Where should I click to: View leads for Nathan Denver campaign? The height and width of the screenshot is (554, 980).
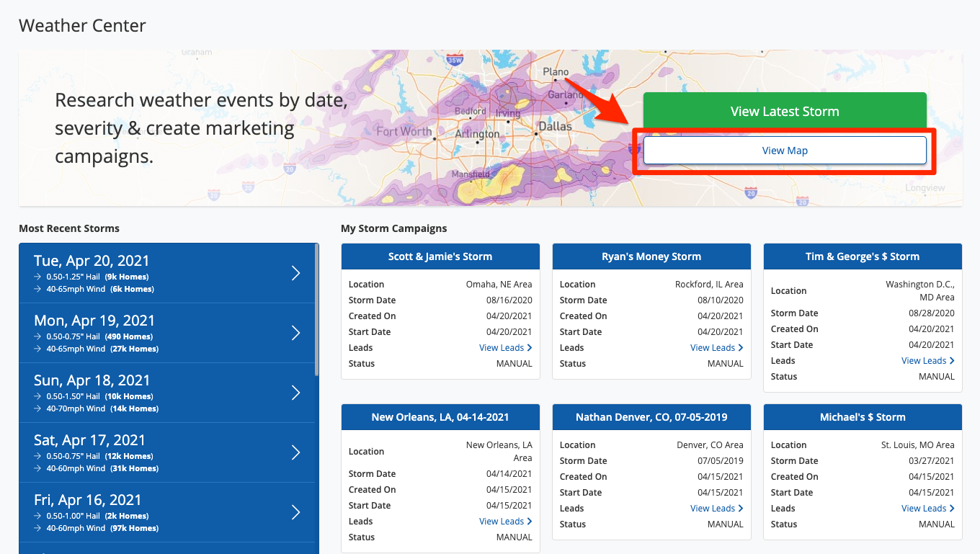coord(716,509)
